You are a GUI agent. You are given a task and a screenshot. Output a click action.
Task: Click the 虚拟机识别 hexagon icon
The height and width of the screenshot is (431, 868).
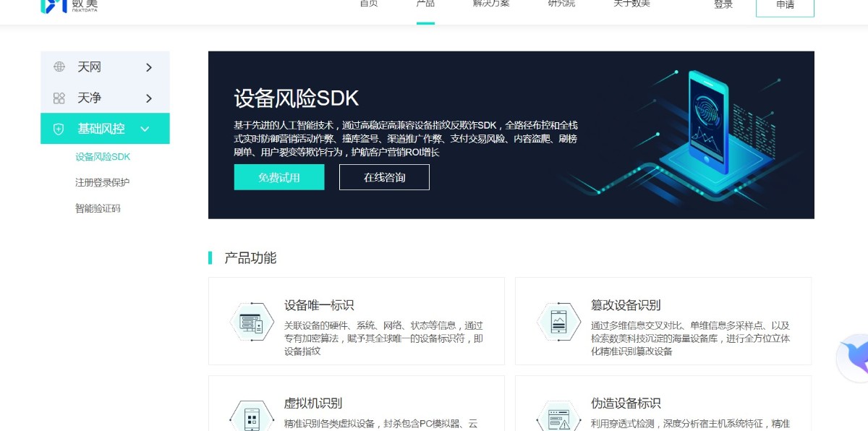click(251, 417)
